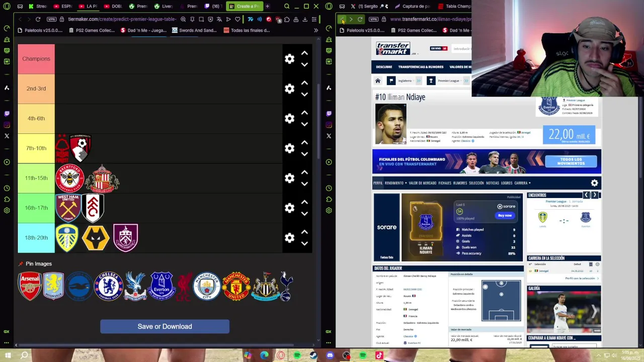Open settings gear for 11th-15th tier row
The height and width of the screenshot is (362, 644).
tap(289, 178)
